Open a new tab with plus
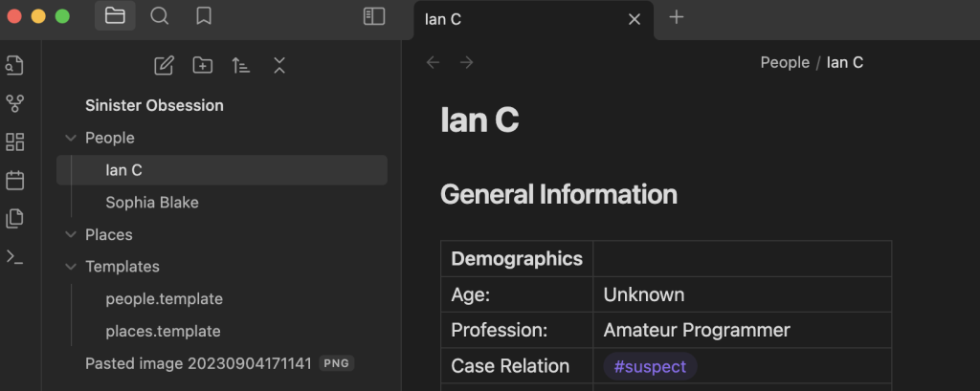Screen dimensions: 980x391 pos(677,17)
